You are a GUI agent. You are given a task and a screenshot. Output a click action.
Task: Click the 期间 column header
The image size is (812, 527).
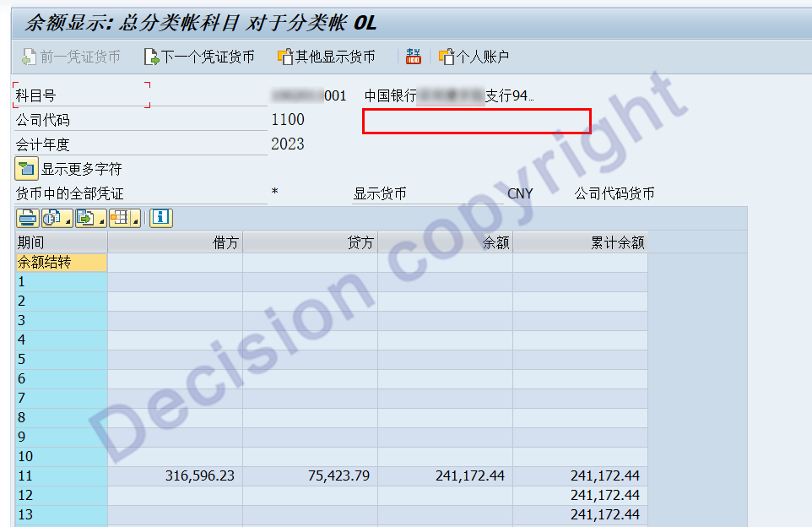pos(62,242)
